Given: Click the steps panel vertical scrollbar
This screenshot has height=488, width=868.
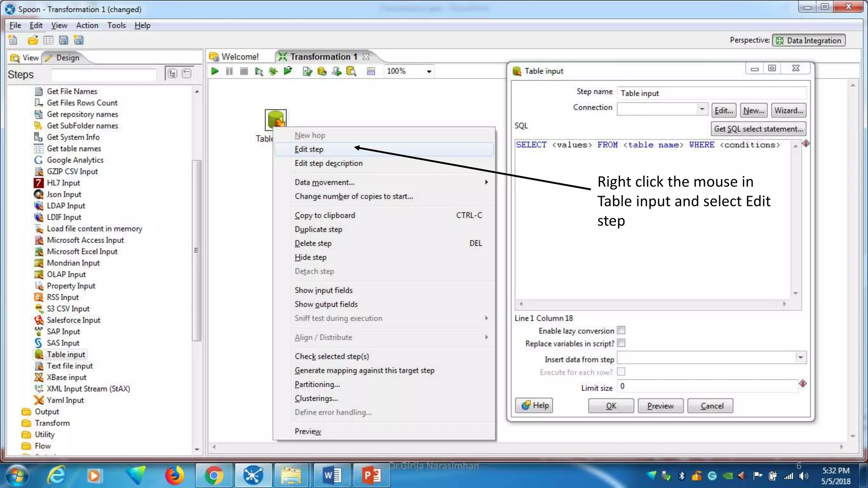Looking at the screenshot, I should click(x=196, y=250).
